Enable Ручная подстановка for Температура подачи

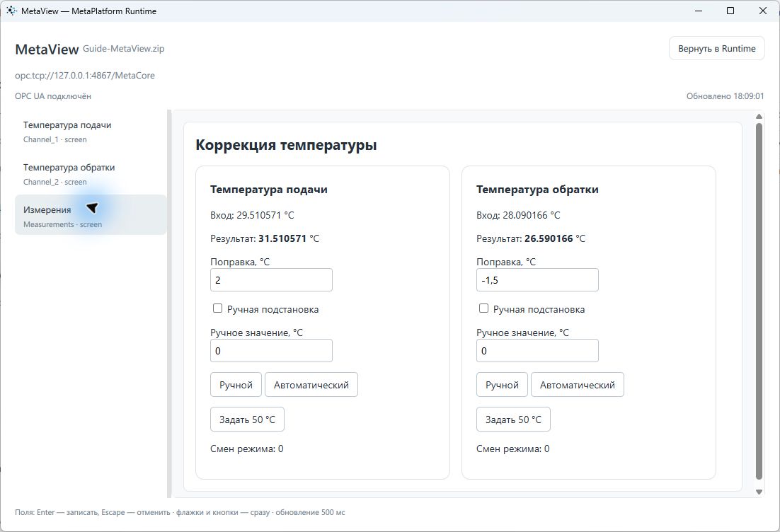click(x=217, y=308)
